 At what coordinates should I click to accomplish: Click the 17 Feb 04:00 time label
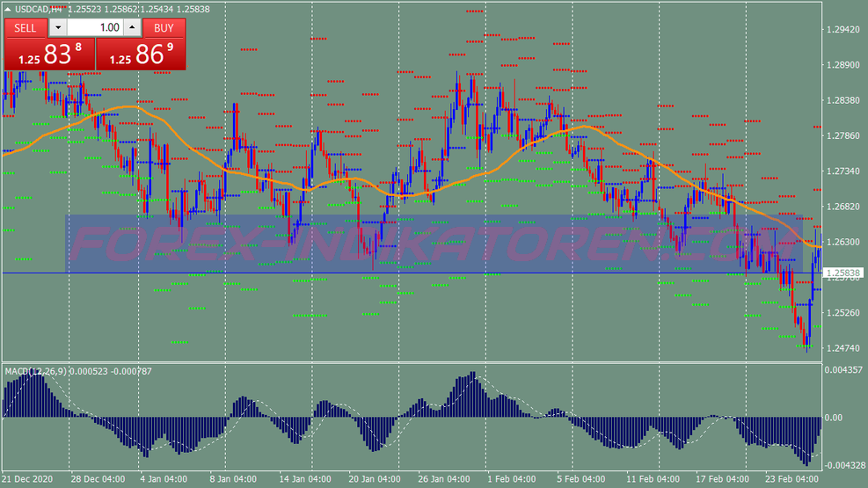tap(722, 478)
